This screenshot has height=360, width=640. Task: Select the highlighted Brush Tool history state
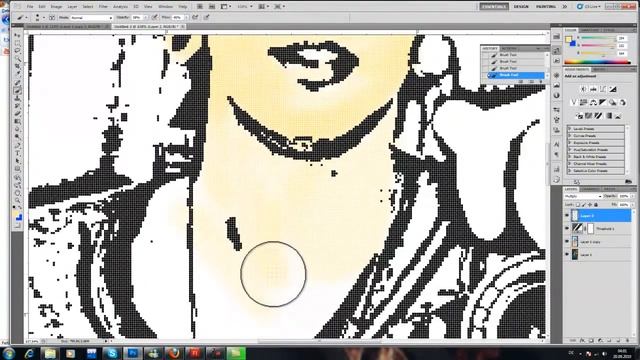pyautogui.click(x=516, y=75)
